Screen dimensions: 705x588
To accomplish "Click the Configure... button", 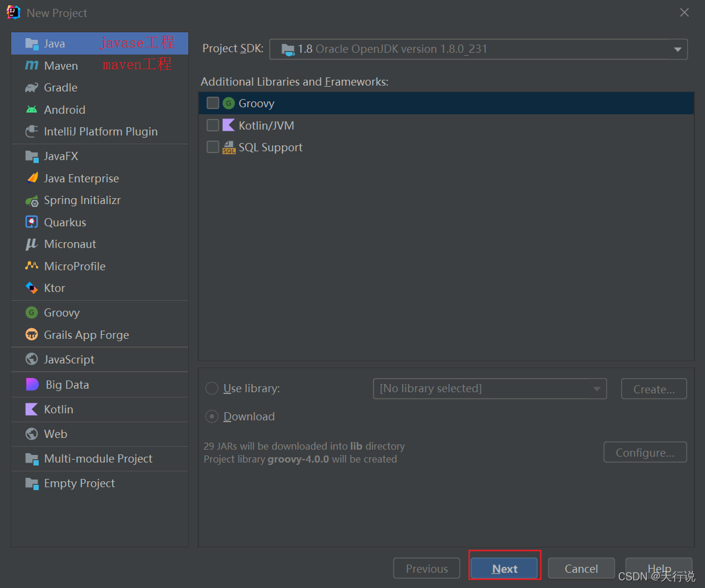I will (645, 452).
